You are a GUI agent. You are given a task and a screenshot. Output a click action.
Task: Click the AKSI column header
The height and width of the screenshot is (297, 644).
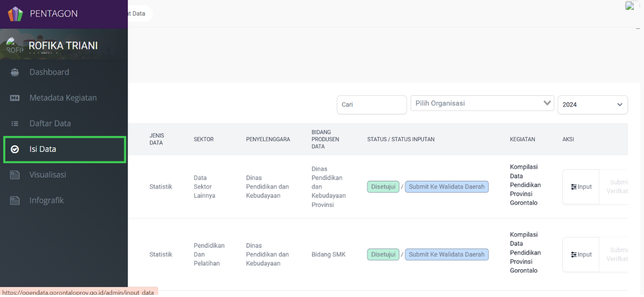coord(568,139)
